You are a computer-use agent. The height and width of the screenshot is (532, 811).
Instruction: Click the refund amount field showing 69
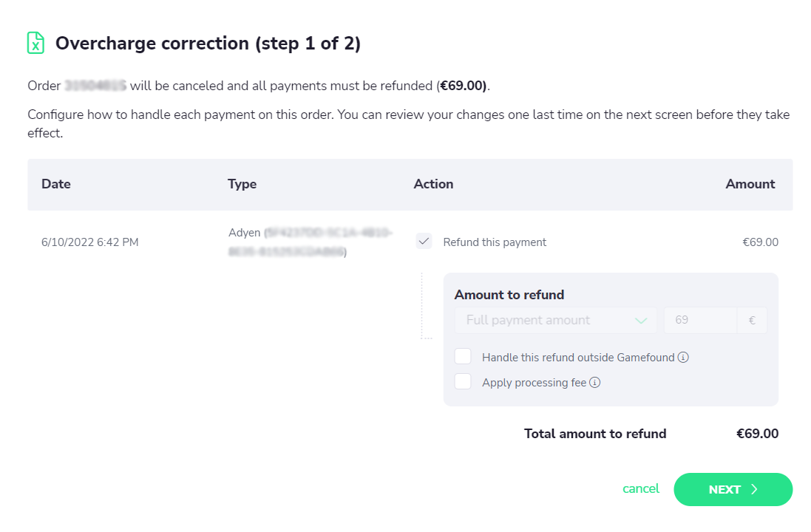(699, 321)
